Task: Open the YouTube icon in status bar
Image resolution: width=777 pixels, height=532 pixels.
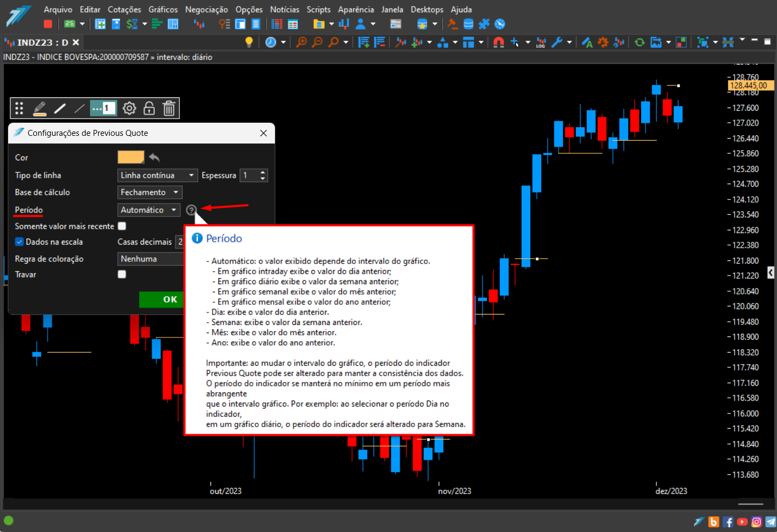Action: point(742,522)
